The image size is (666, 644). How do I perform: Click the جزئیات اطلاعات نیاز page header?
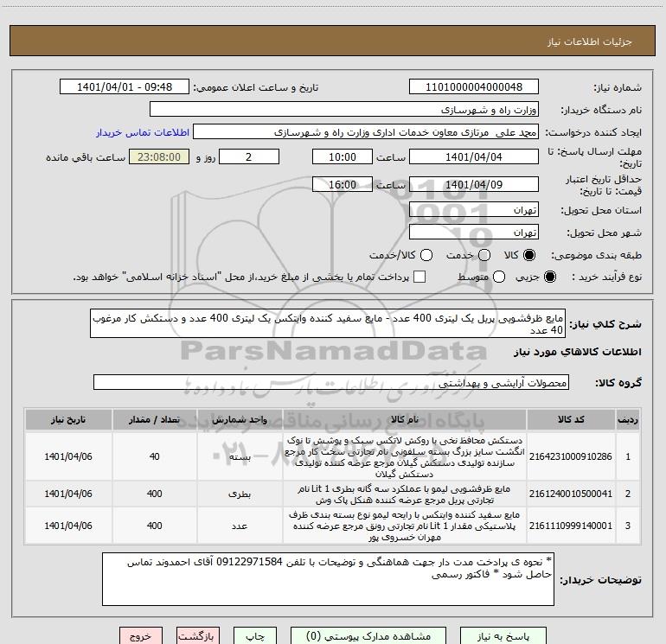point(590,41)
